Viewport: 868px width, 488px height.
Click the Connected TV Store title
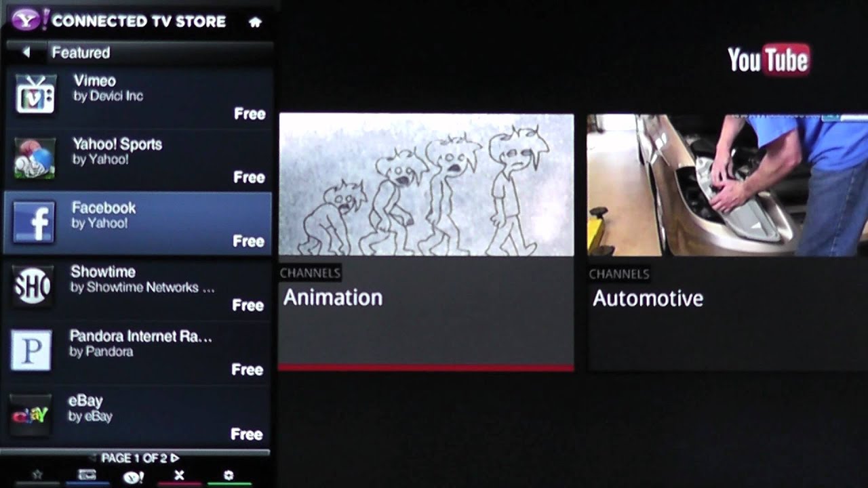tap(139, 22)
